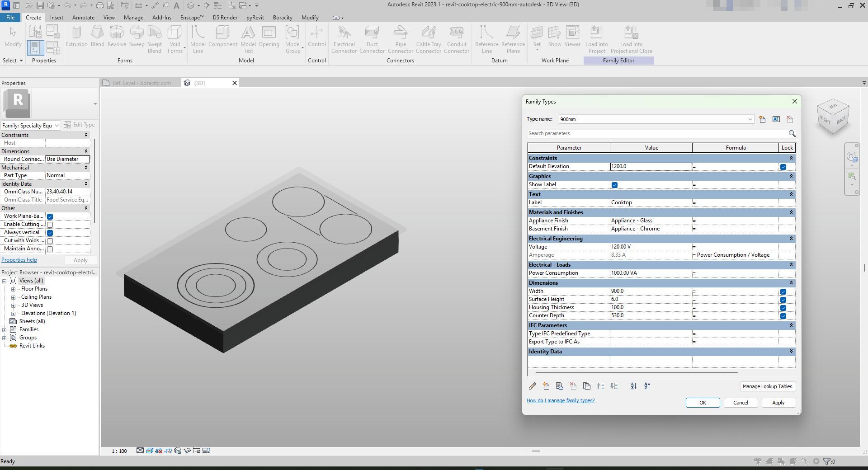Add a Duct Connector

[372, 39]
